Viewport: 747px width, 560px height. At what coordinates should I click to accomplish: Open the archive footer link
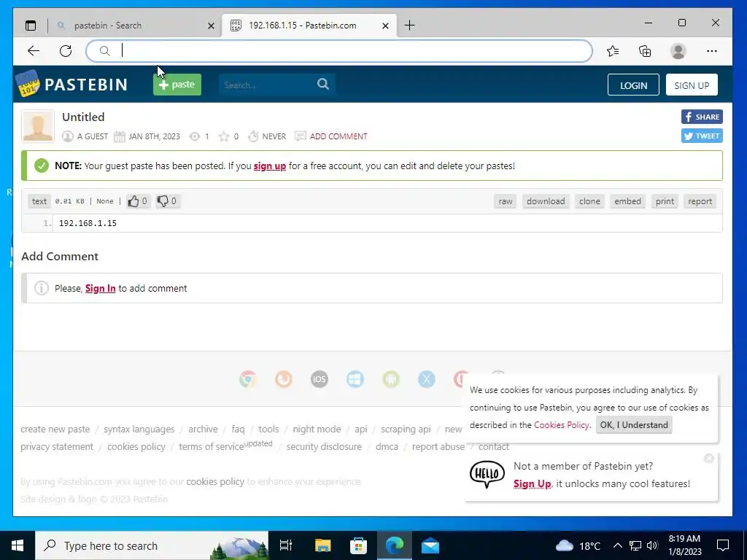pyautogui.click(x=203, y=429)
